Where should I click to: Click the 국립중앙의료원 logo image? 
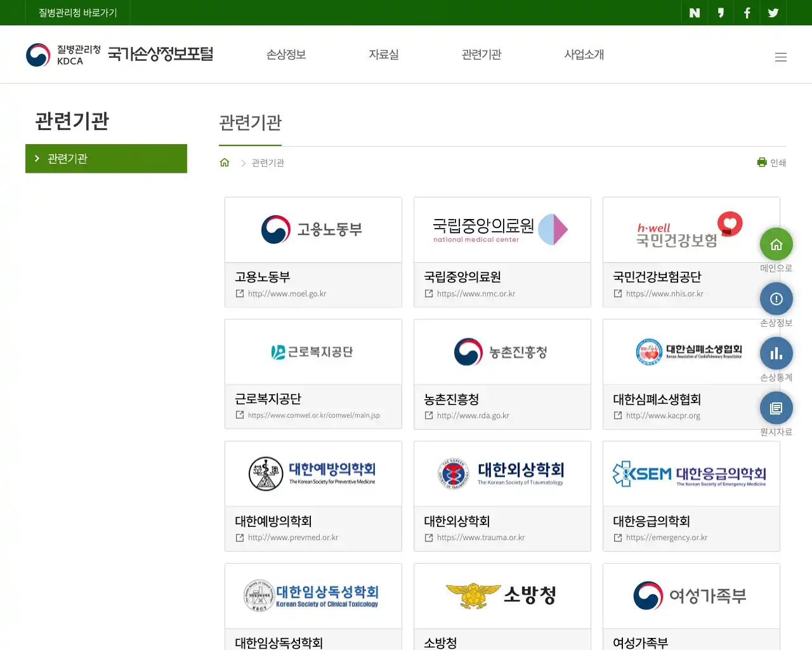(x=501, y=229)
